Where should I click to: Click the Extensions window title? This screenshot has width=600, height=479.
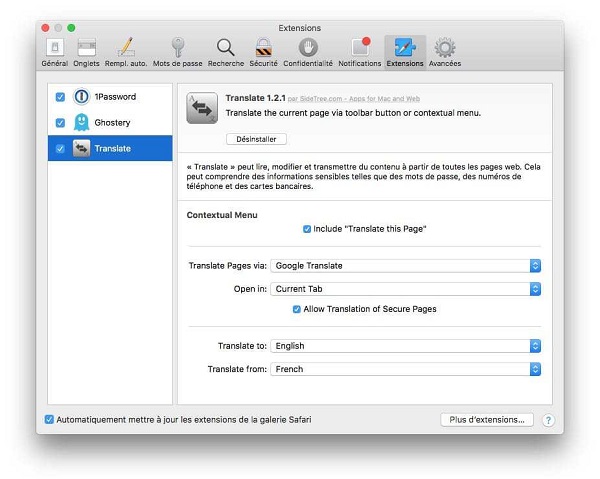coord(300,28)
